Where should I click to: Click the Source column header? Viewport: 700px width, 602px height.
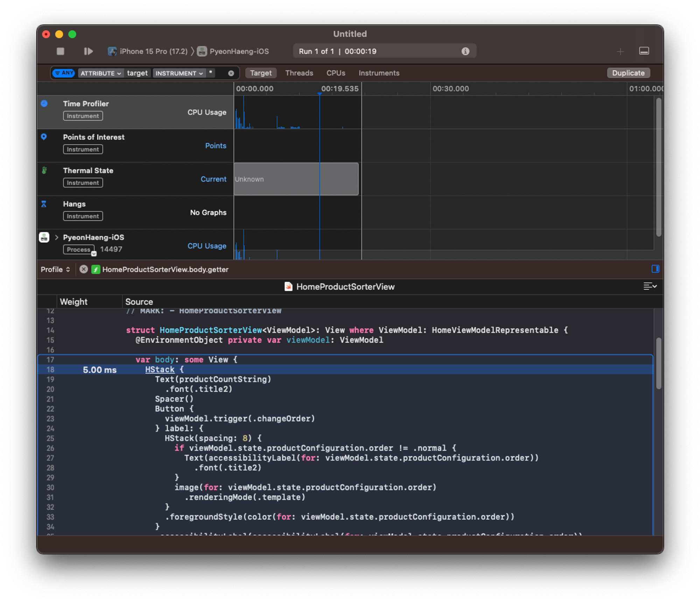pos(139,302)
